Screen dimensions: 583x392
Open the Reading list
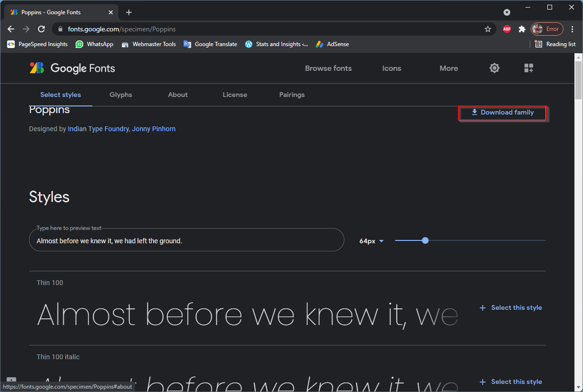click(555, 44)
